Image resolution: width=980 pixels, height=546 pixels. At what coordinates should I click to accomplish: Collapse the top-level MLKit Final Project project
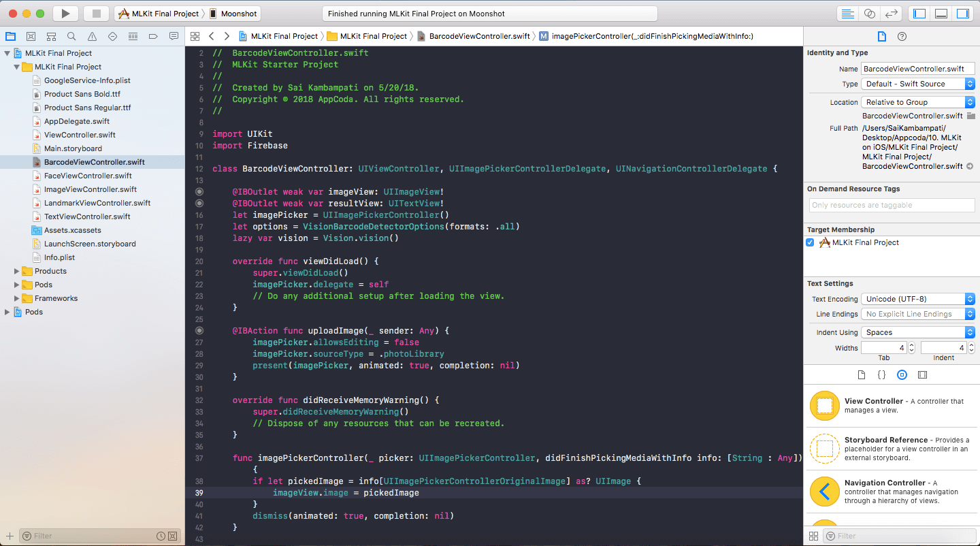coord(7,53)
